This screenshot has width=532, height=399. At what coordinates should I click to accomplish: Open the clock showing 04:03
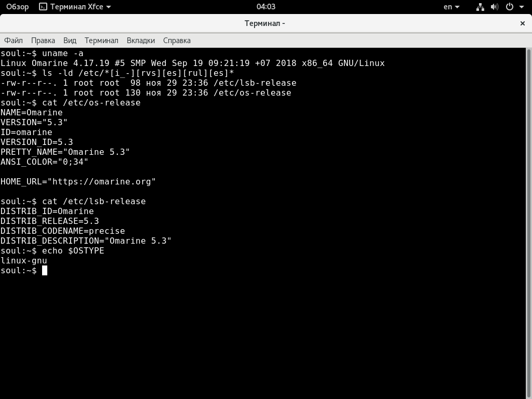coord(266,6)
